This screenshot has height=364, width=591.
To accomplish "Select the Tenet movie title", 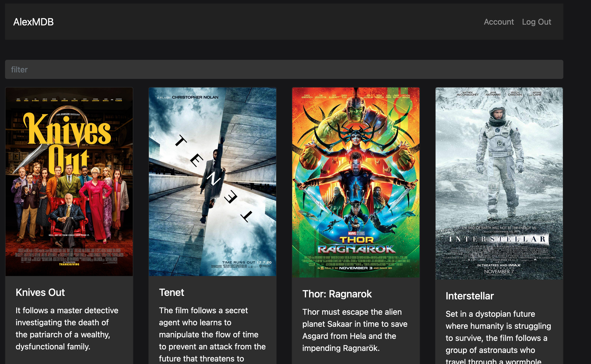I will (172, 292).
